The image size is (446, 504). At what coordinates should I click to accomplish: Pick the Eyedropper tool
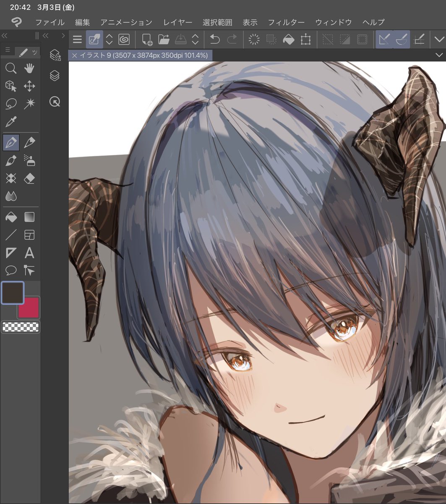click(x=11, y=122)
